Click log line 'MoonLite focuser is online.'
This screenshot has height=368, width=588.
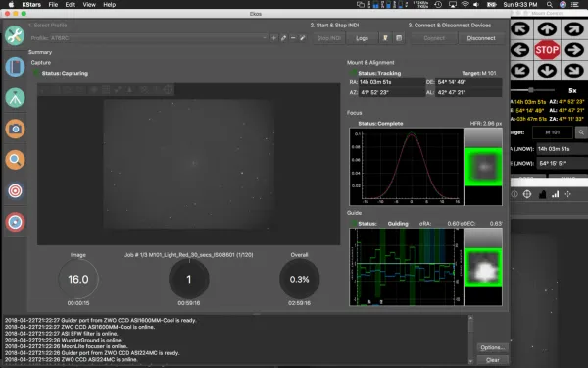[66, 346]
